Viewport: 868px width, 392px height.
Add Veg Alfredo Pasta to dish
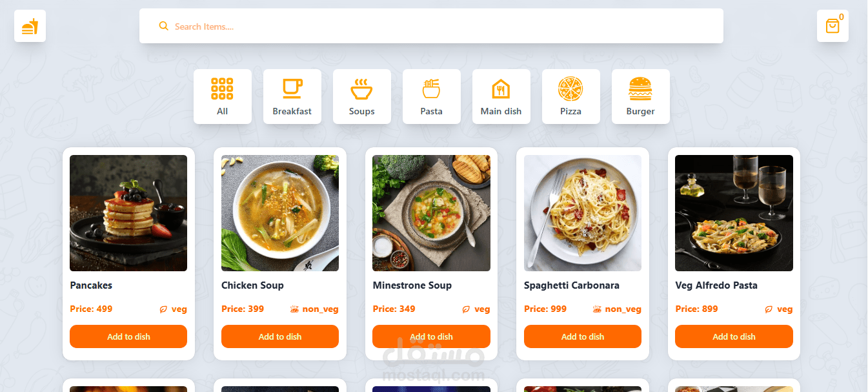click(734, 336)
